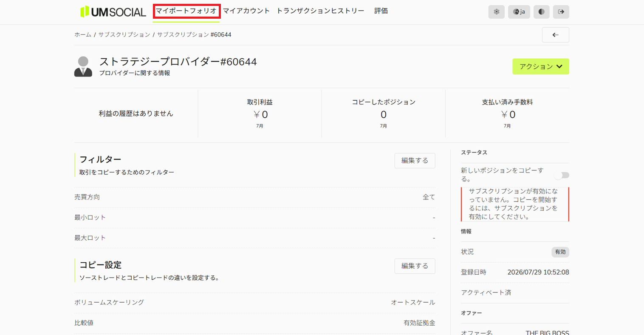Click the アクティベート済 label

tap(486, 292)
